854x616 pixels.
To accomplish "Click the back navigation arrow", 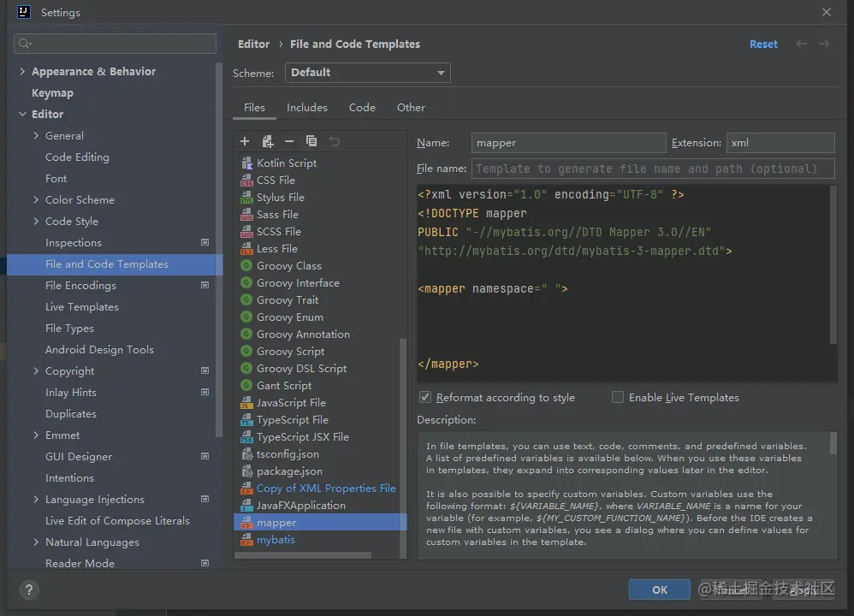I will [801, 44].
